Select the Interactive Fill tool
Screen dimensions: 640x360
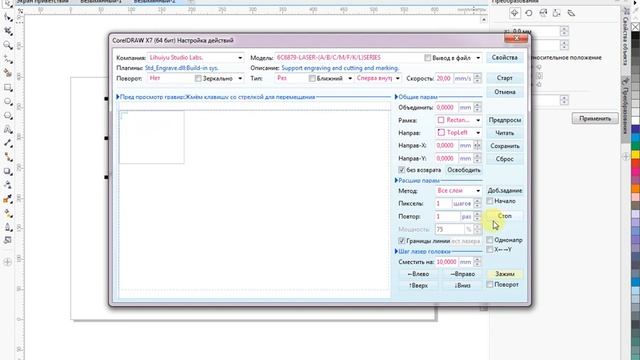pyautogui.click(x=7, y=213)
